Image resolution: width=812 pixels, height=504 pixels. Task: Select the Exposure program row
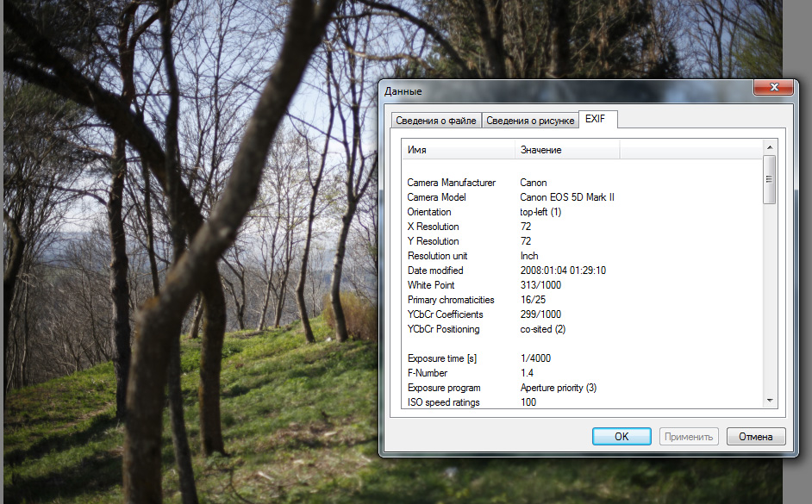583,388
